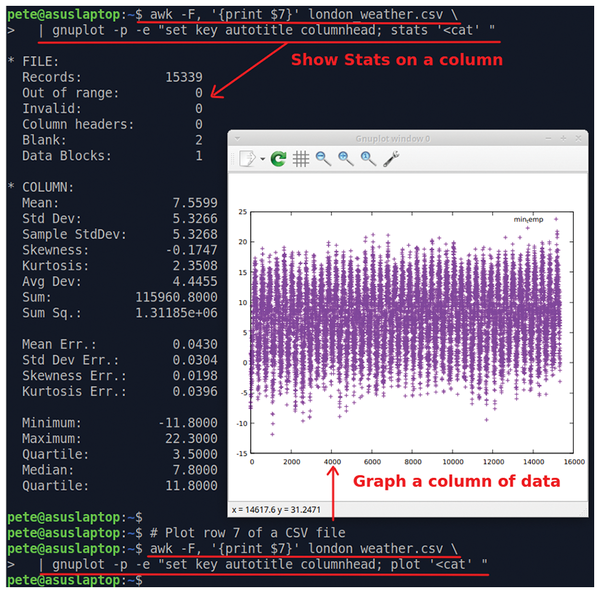This screenshot has width=600, height=593.
Task: Click the 'Column headers:' line
Action: 112,124
